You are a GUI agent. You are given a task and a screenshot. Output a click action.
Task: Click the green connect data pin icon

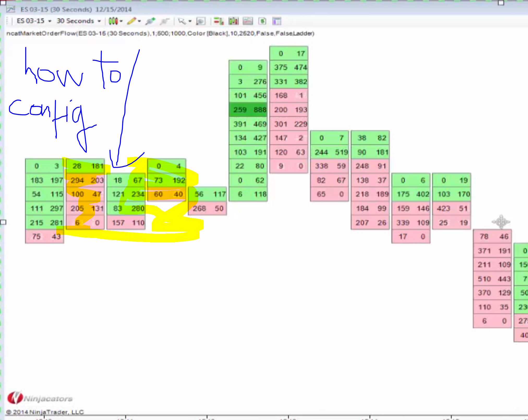(x=150, y=21)
